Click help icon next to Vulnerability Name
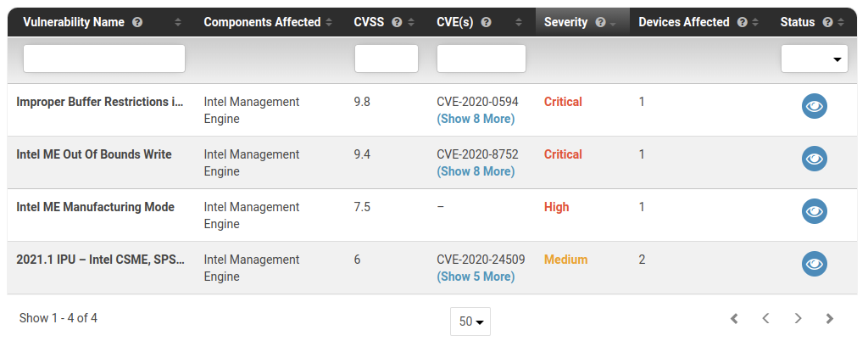This screenshot has width=868, height=341. click(x=138, y=22)
